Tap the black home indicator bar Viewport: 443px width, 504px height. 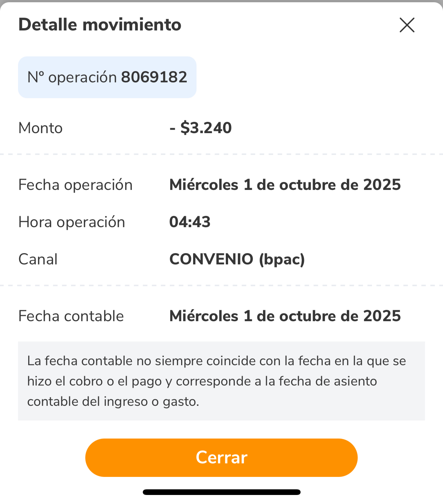click(221, 492)
